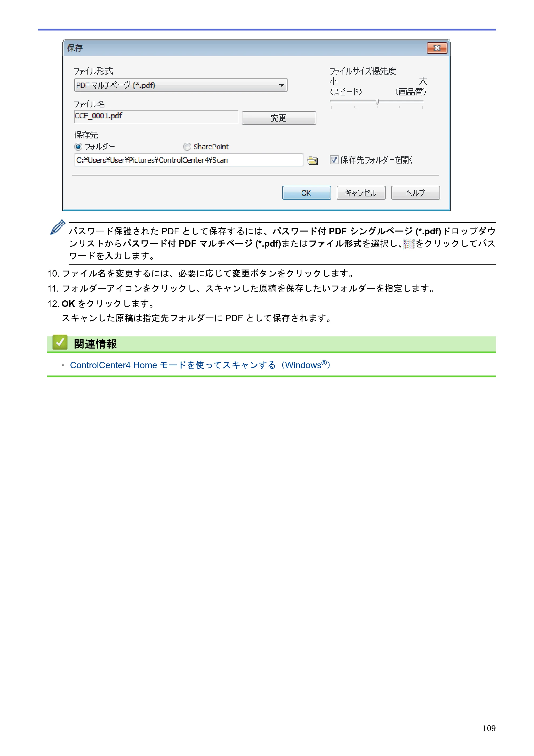The width and height of the screenshot is (534, 756).
Task: Select the フォルダー radio button
Action: (78, 146)
